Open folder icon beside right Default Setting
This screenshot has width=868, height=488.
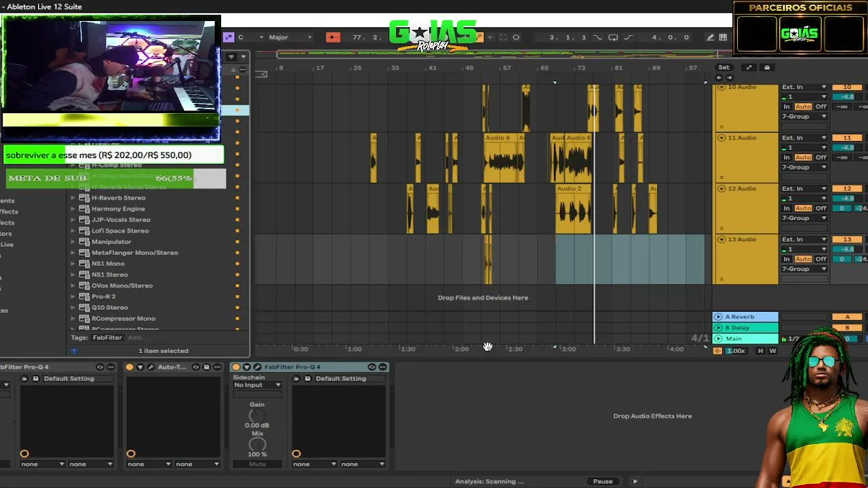(296, 379)
